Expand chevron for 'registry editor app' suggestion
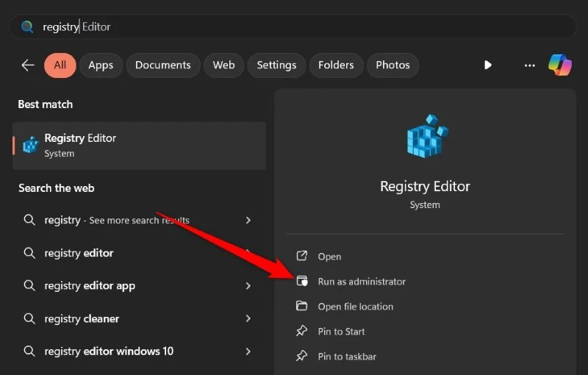 pos(248,286)
